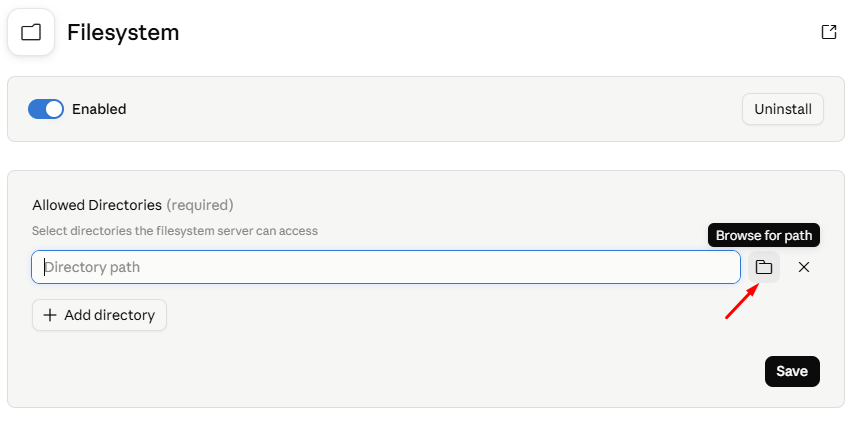
Task: Click the pop-out arrow icon beside Filesystem header
Action: click(829, 32)
